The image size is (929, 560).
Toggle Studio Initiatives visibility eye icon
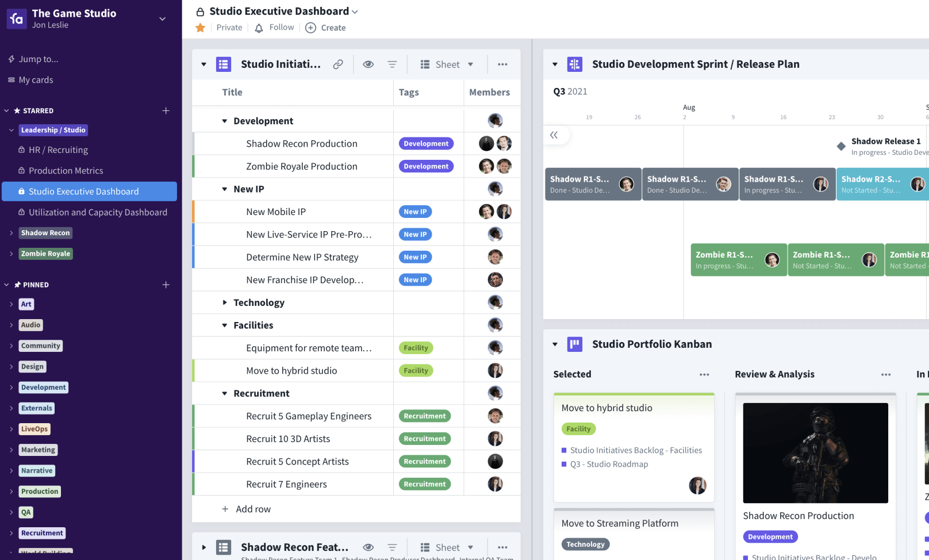(x=368, y=64)
